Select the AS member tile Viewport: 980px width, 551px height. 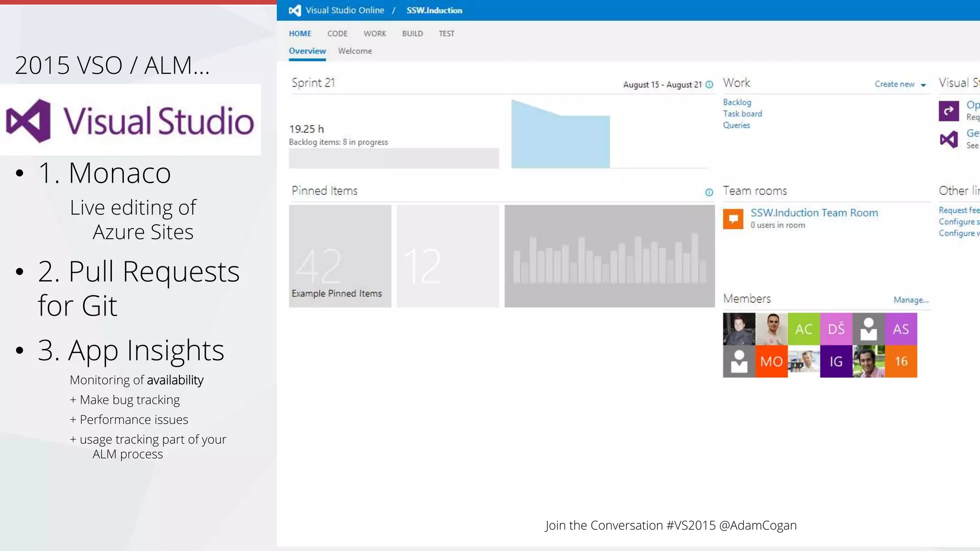point(901,329)
